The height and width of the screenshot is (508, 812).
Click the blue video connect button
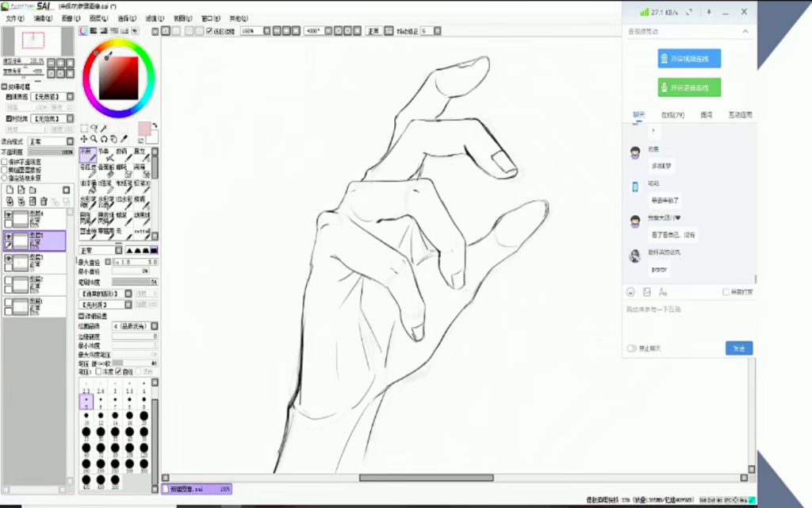point(688,59)
